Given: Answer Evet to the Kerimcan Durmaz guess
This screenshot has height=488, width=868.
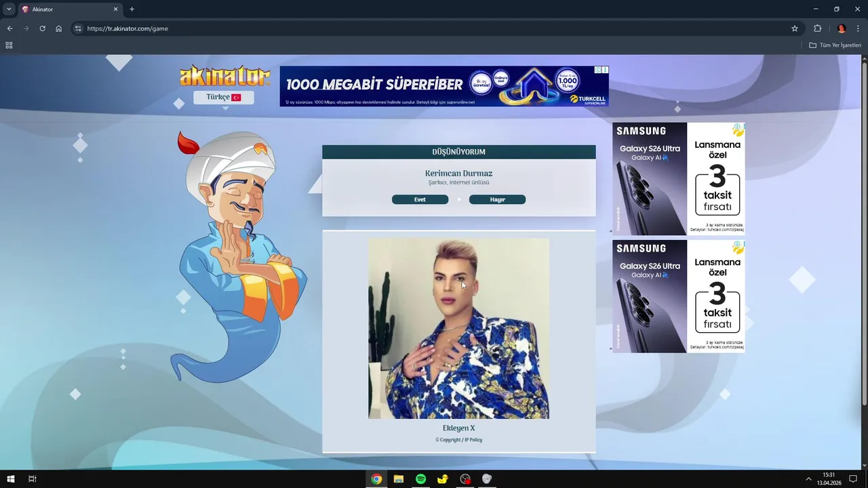Looking at the screenshot, I should (420, 199).
